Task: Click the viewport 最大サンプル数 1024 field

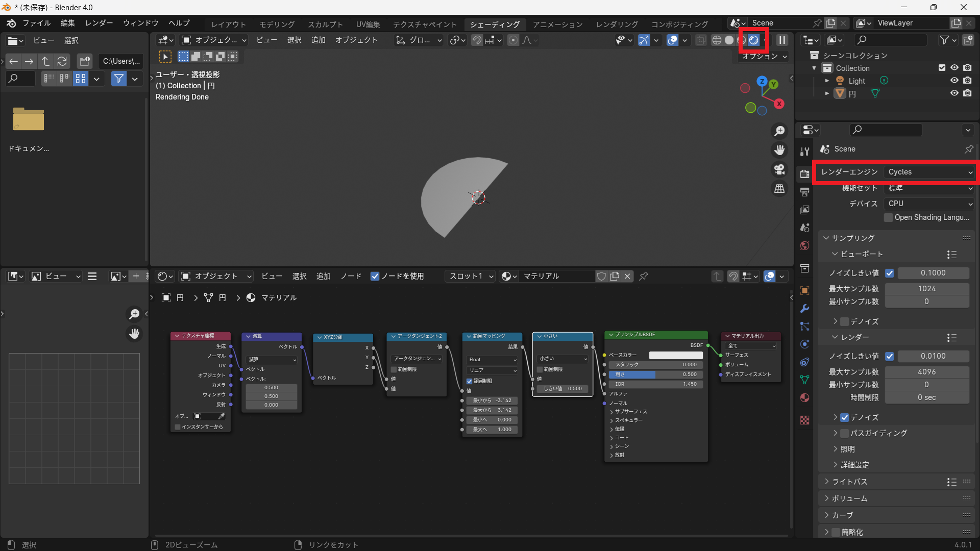Action: pyautogui.click(x=926, y=289)
